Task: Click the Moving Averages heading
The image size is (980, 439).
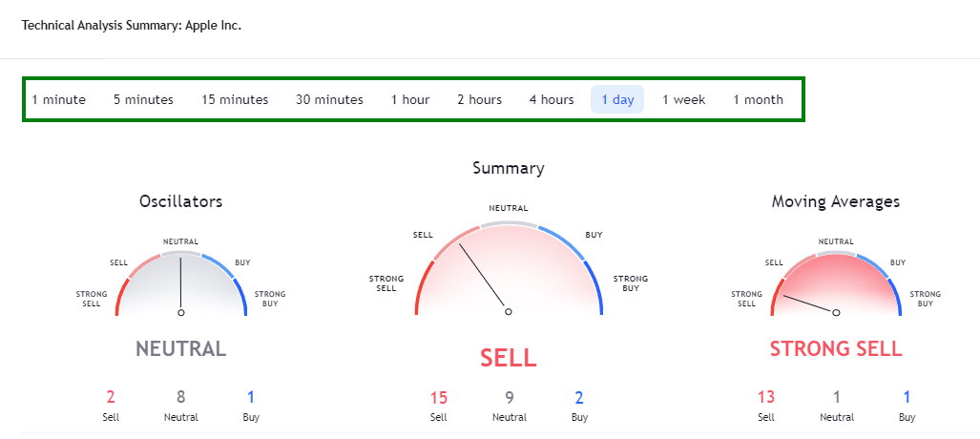Action: [836, 201]
